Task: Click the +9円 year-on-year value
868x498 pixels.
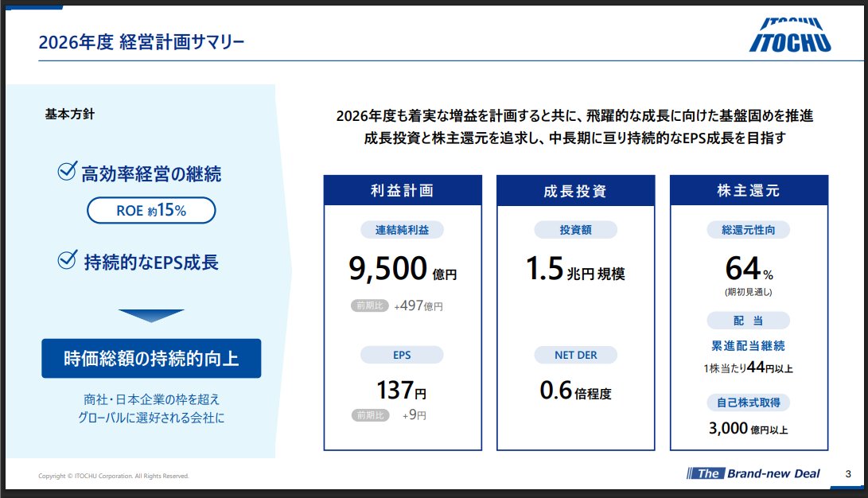Action: [414, 415]
